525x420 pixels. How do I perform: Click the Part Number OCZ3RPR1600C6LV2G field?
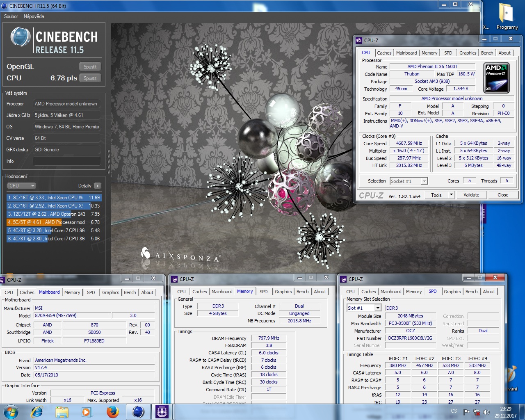coord(410,338)
